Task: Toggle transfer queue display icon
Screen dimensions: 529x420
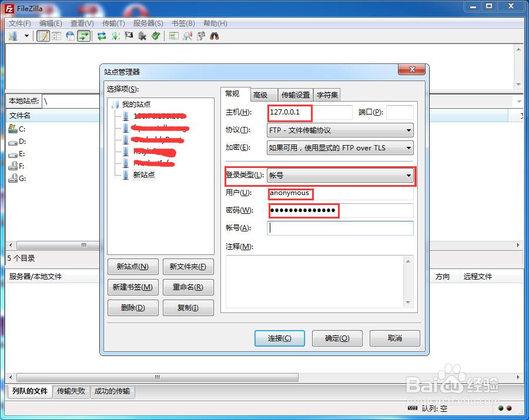Action: (83, 36)
